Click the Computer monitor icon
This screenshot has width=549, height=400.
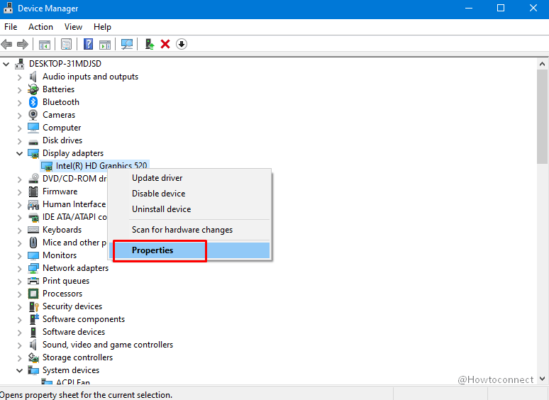[x=33, y=127]
